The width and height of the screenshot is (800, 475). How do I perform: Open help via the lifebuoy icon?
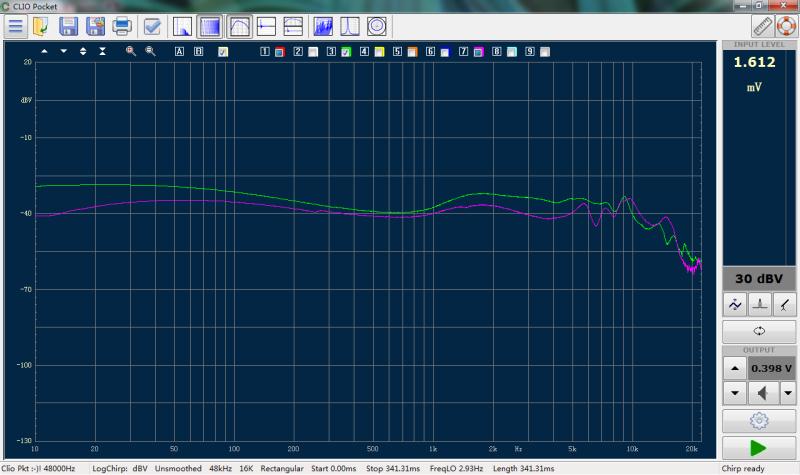786,26
